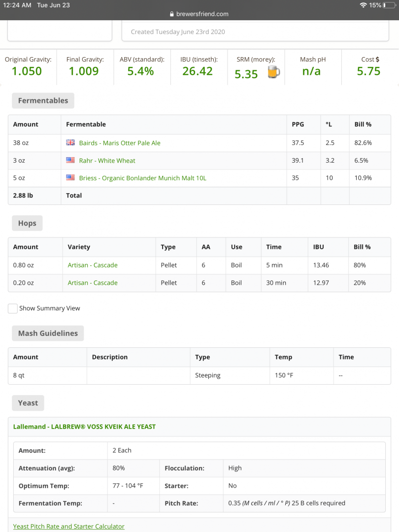
Task: Click the US flag beside Briess Munich Malt
Action: click(70, 178)
